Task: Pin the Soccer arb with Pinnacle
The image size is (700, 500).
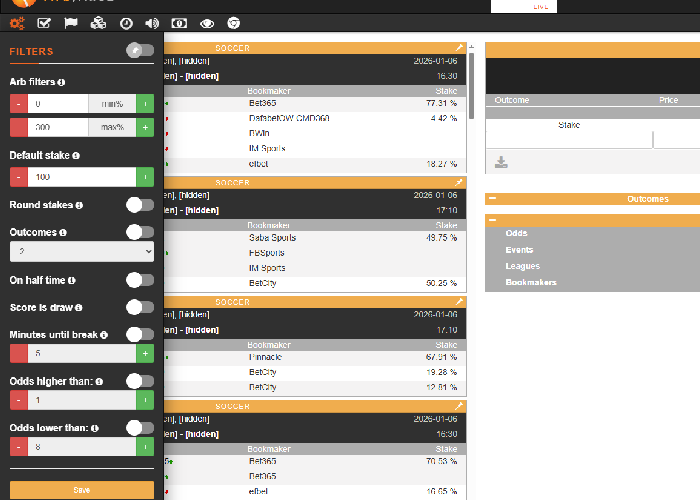Action: (459, 302)
